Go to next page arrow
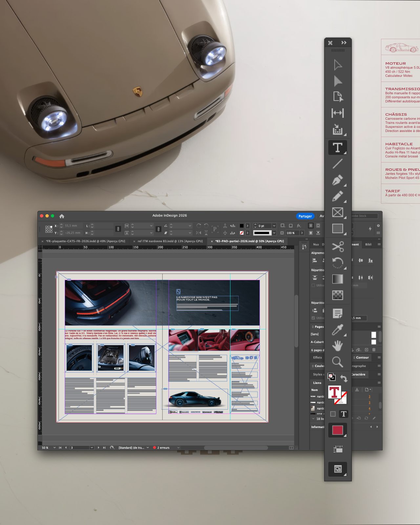Viewport: 420px width, 525px height. (x=98, y=448)
